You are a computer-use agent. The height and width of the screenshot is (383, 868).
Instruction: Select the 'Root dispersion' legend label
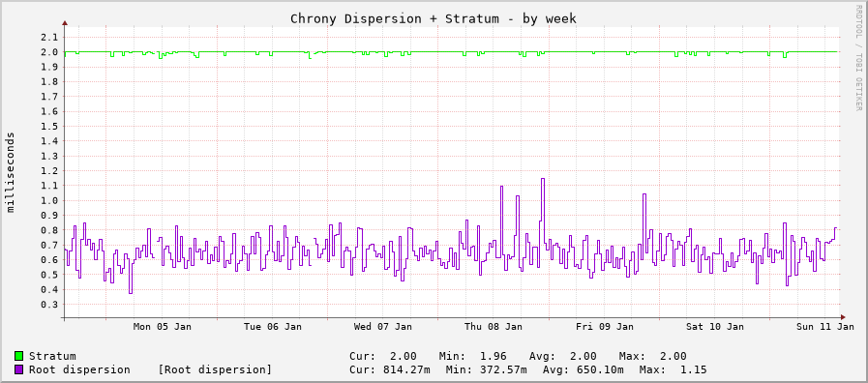pos(79,369)
